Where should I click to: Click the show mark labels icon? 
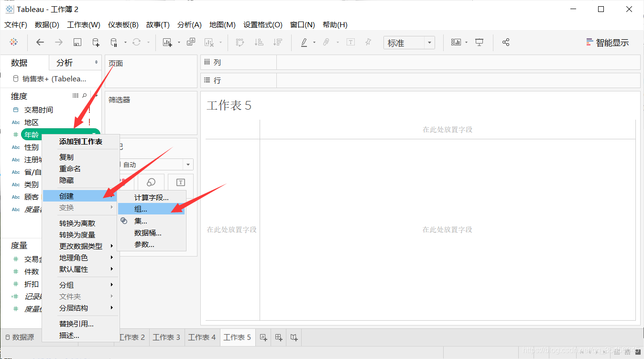pyautogui.click(x=350, y=42)
